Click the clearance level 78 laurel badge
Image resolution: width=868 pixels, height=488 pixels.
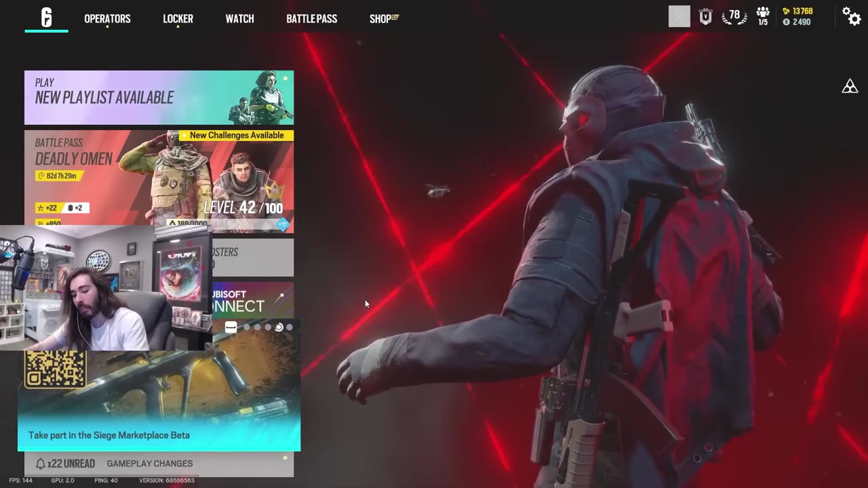coord(734,16)
